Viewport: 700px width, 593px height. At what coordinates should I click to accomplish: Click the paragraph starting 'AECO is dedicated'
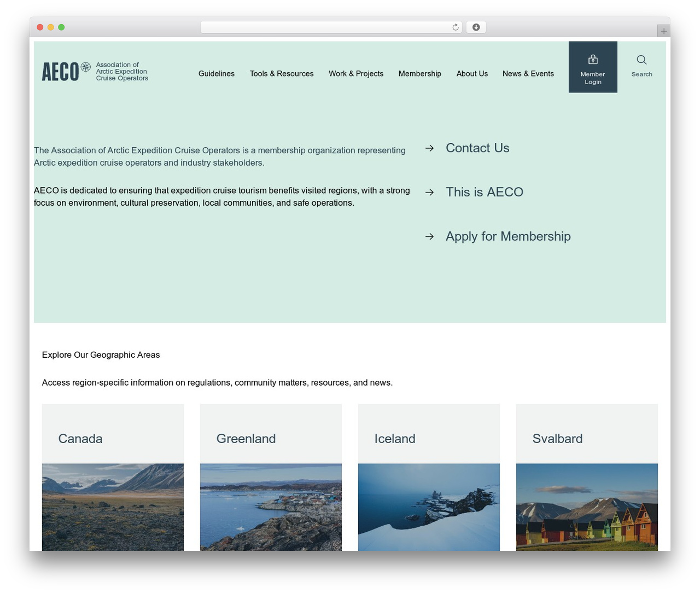(222, 197)
